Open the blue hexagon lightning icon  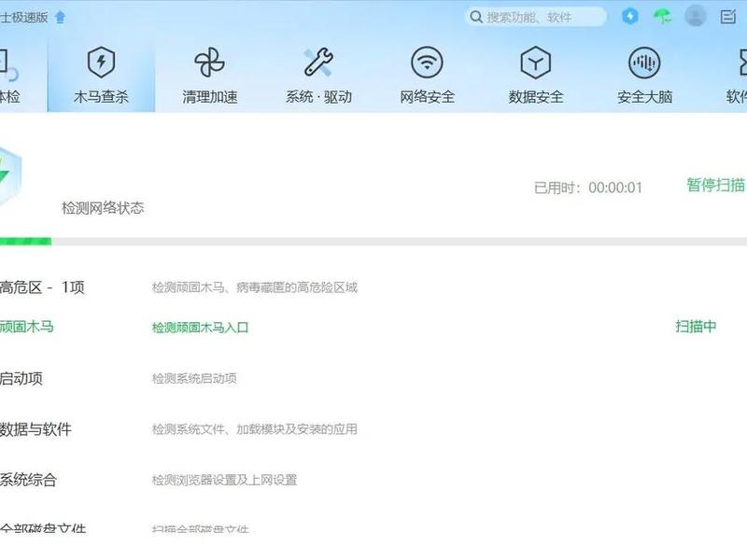tap(629, 17)
